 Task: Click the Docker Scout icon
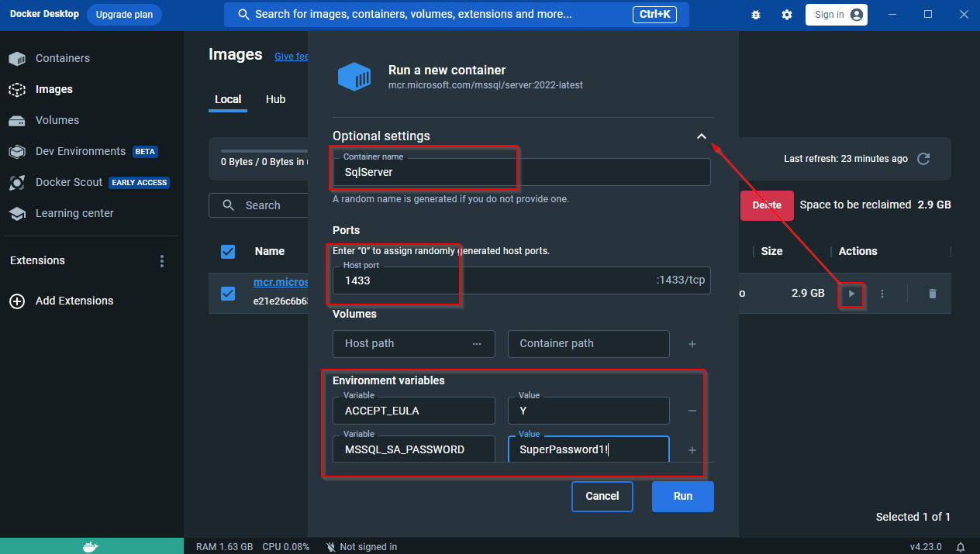17,183
